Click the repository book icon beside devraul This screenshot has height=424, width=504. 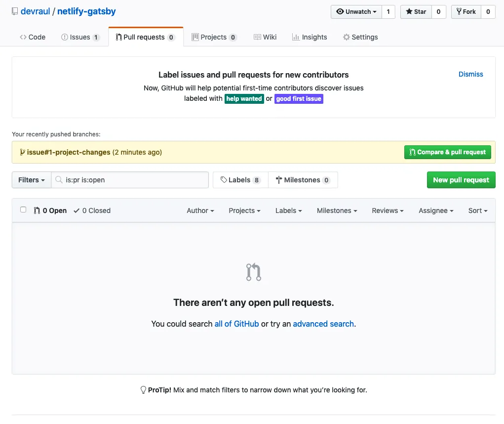15,11
